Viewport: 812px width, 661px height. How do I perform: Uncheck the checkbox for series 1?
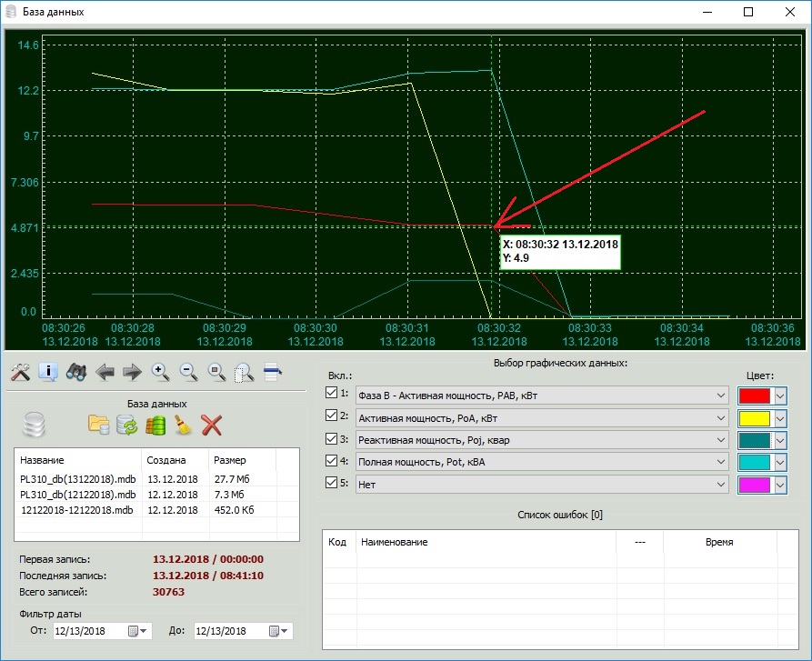coord(331,393)
